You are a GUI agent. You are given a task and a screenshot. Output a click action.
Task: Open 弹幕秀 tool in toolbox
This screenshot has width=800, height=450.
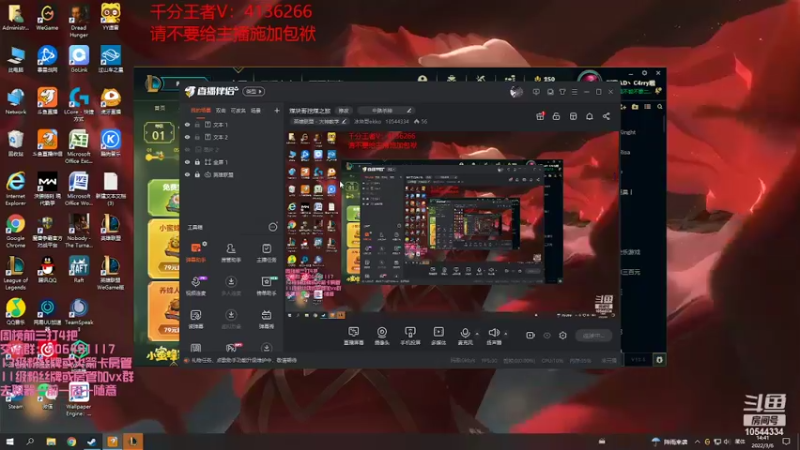click(266, 319)
